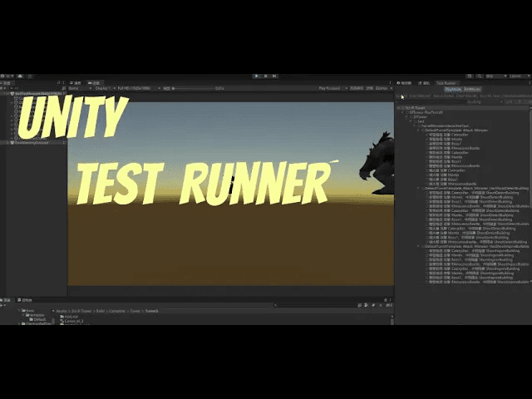Open the Hierarchy panel tab

coord(7,83)
